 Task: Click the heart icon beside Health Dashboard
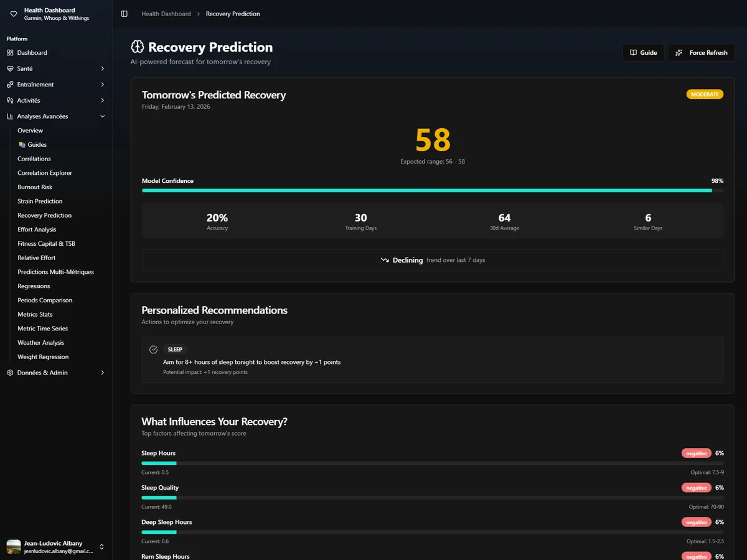point(13,14)
